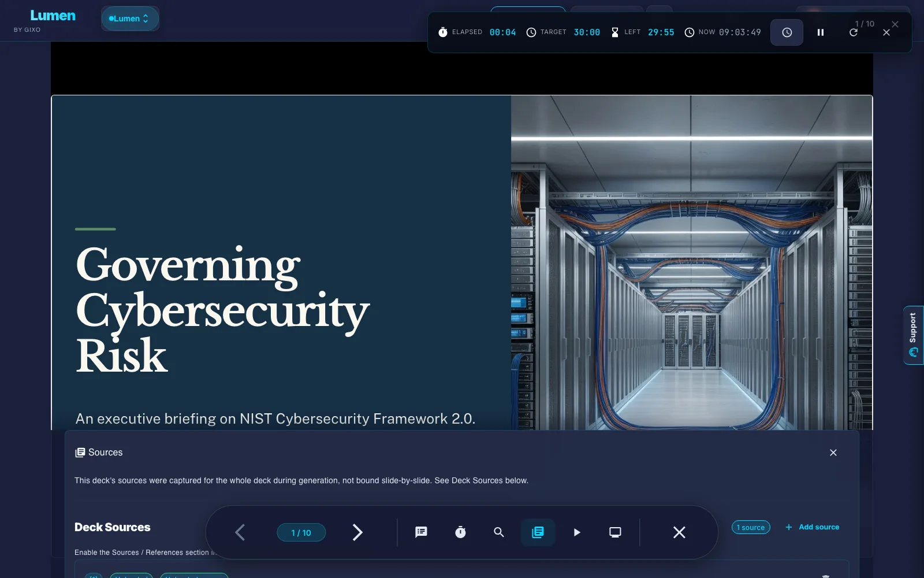Exit presentation with toolbar X
Screen dimensions: 924x578
pos(679,532)
